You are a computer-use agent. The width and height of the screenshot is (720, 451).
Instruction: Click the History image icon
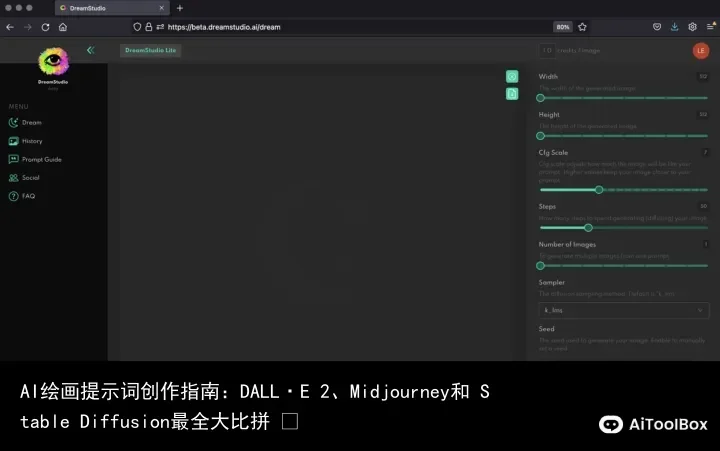pyautogui.click(x=13, y=141)
